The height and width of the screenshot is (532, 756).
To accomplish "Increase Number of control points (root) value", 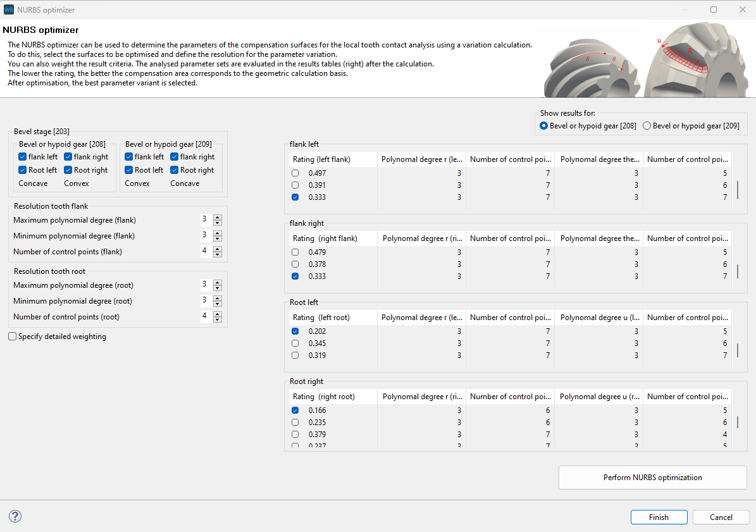I will click(x=218, y=314).
